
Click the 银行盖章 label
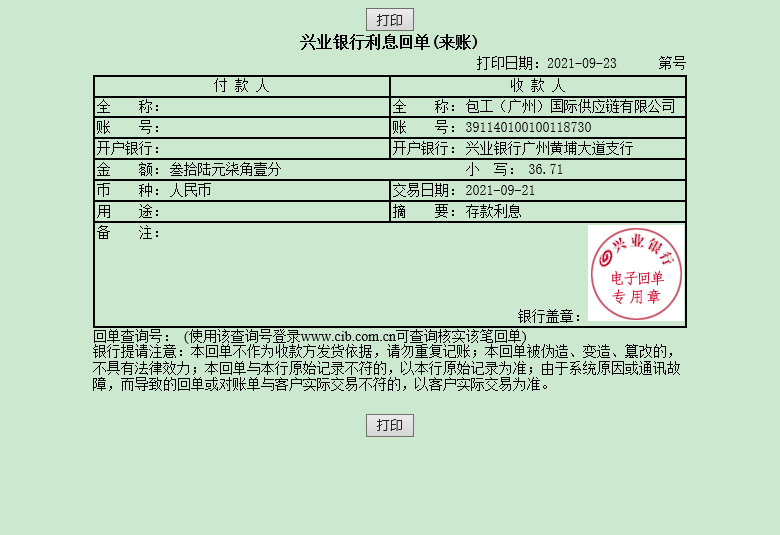point(549,316)
